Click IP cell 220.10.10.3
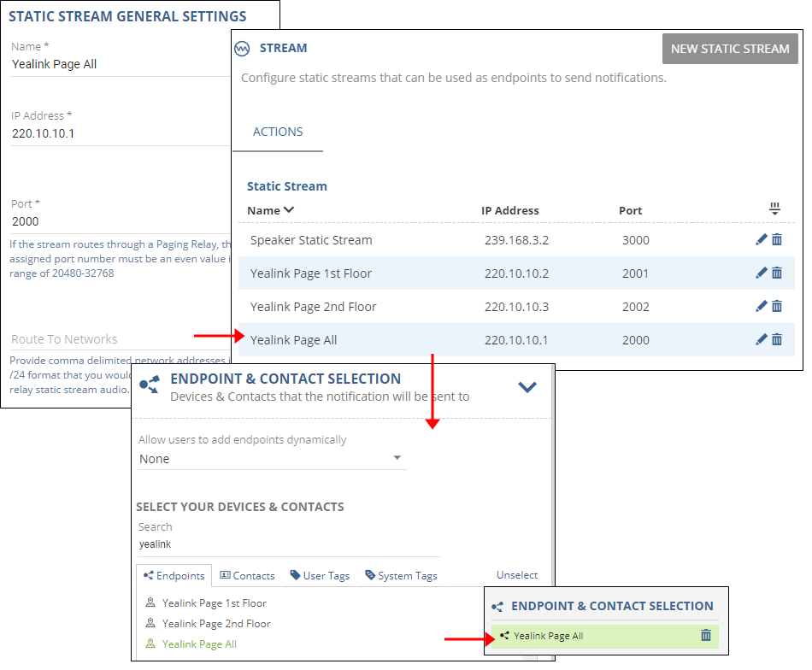Image resolution: width=812 pixels, height=670 pixels. coord(516,307)
